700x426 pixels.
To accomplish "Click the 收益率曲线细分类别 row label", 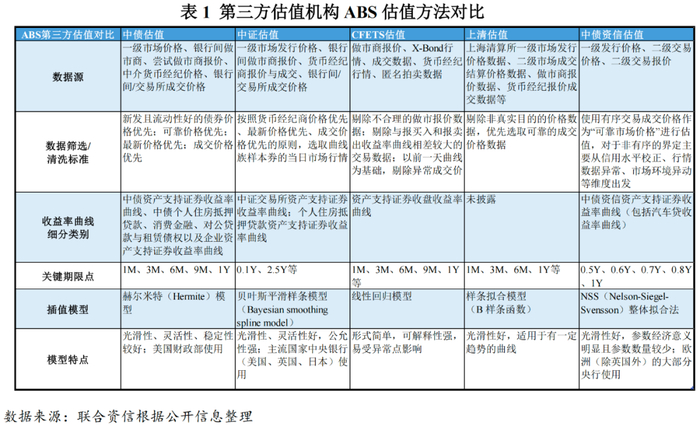I will tap(68, 227).
